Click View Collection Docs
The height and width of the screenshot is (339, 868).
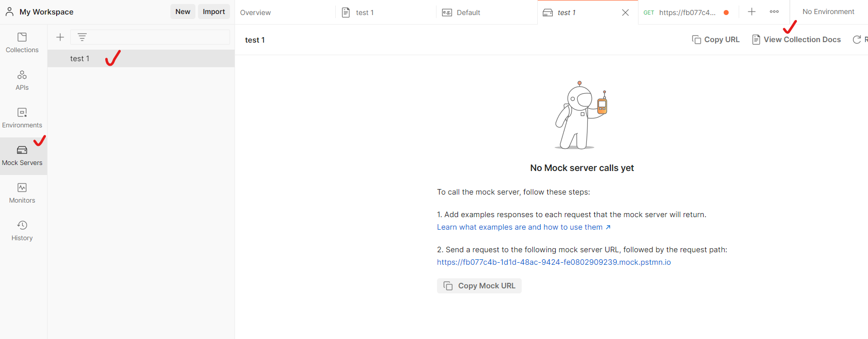point(796,40)
